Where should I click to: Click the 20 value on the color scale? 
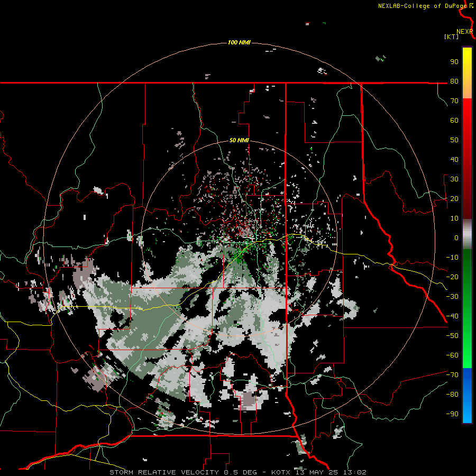click(454, 199)
